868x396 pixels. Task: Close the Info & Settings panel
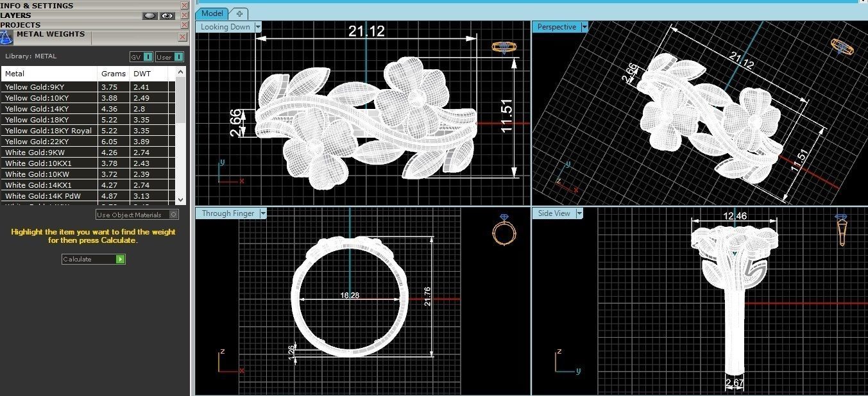tap(185, 6)
